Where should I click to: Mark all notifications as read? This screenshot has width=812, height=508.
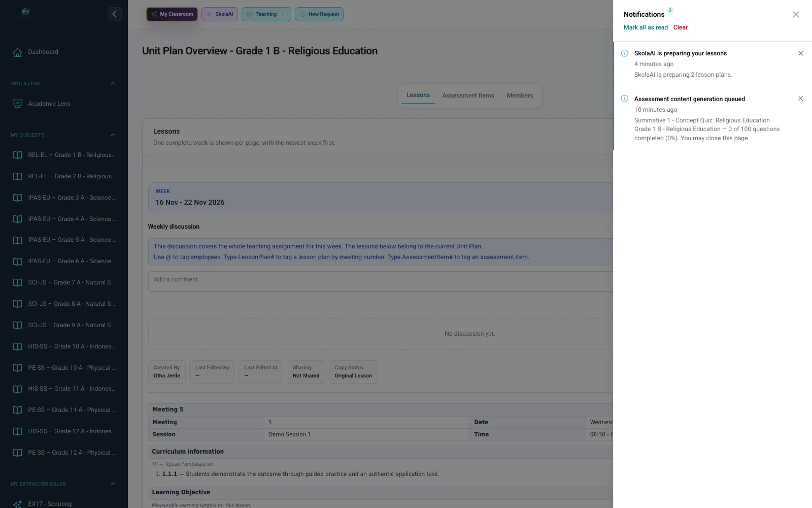click(646, 27)
